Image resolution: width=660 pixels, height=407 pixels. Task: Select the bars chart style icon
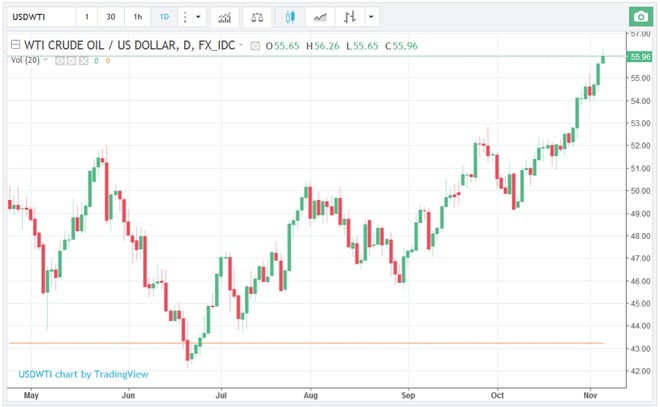click(x=349, y=17)
